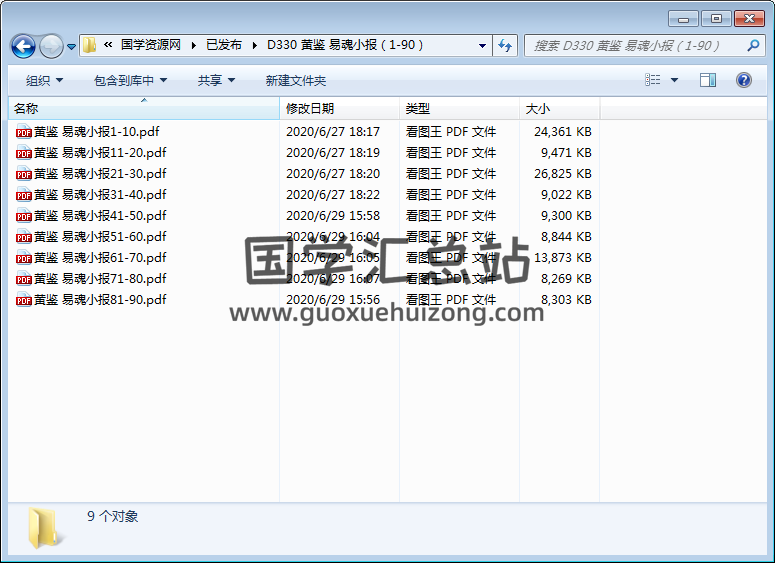
Task: Select file name 黃鉴 易魂小报71-80.pdf
Action: 100,278
